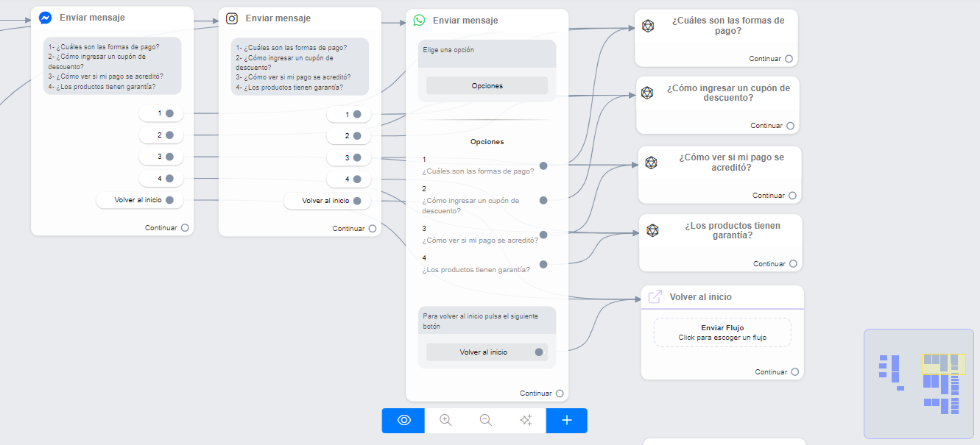Zoom out of the flow canvas
The height and width of the screenshot is (445, 980).
click(x=486, y=420)
